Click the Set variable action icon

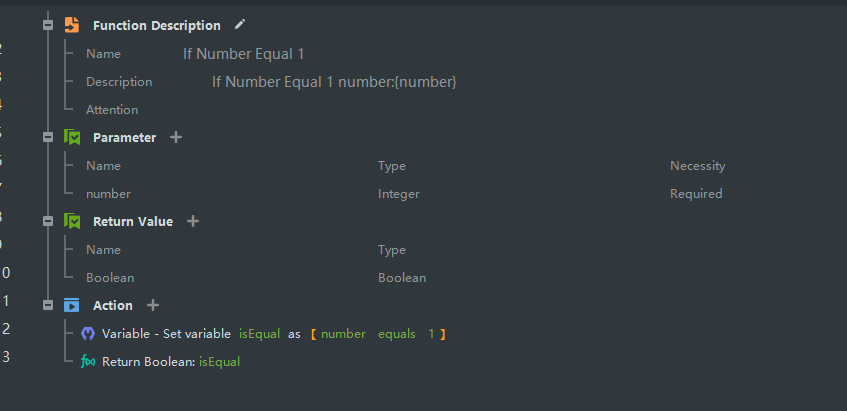click(x=88, y=333)
